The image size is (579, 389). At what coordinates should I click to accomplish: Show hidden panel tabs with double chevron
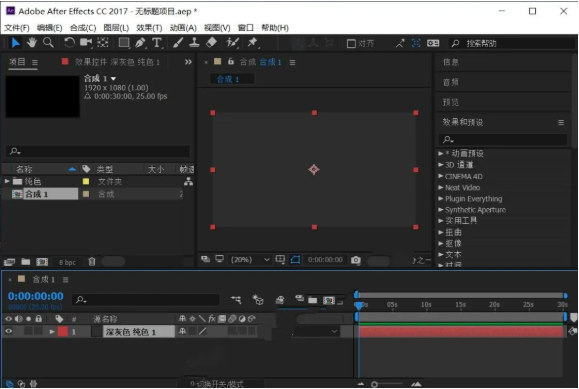pos(188,62)
